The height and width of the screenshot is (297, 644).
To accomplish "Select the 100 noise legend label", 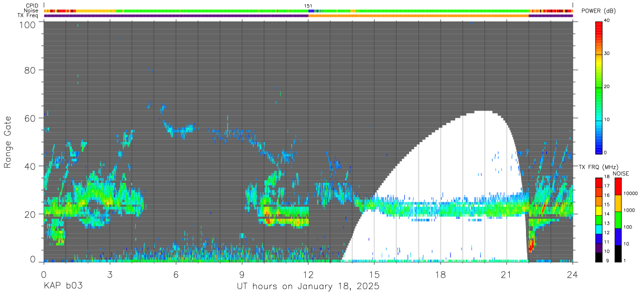I will [628, 227].
